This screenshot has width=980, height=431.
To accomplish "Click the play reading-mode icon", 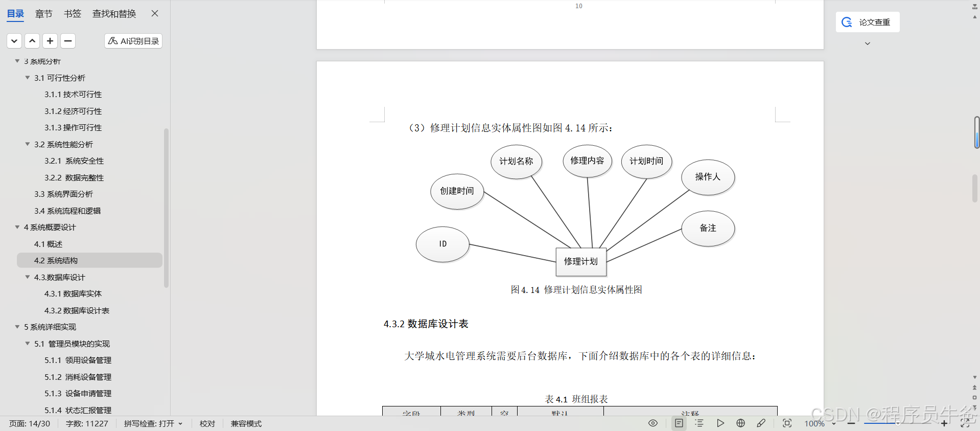I will click(720, 423).
